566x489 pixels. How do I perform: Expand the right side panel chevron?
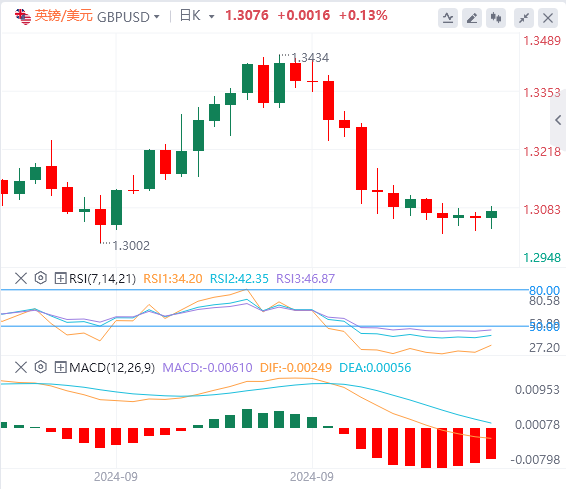coord(558,120)
